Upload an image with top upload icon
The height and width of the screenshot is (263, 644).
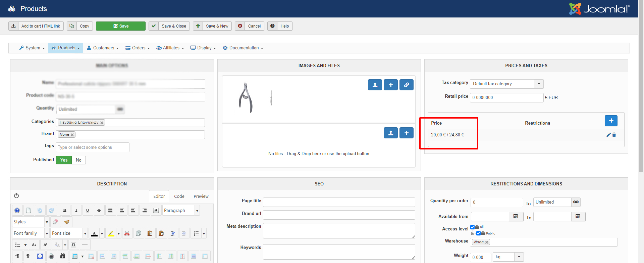375,85
